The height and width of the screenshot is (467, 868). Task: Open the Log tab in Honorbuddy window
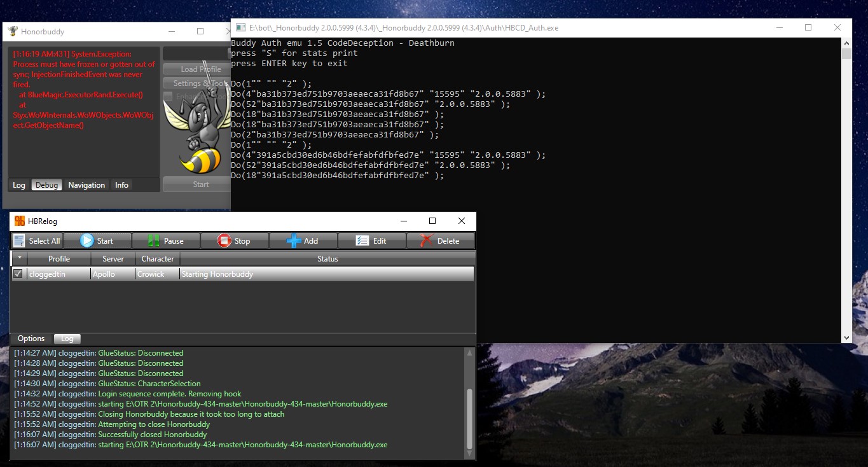pos(19,185)
